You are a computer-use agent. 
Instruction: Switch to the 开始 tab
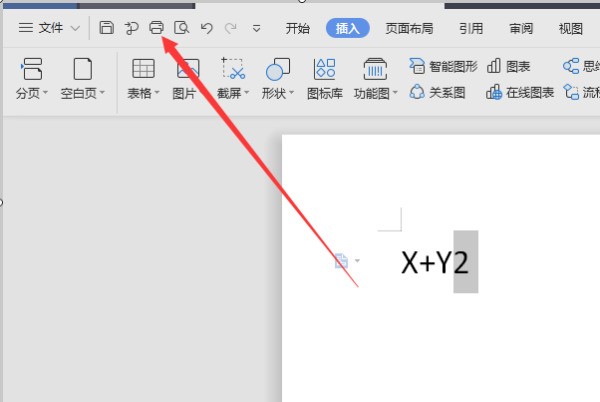click(x=297, y=28)
